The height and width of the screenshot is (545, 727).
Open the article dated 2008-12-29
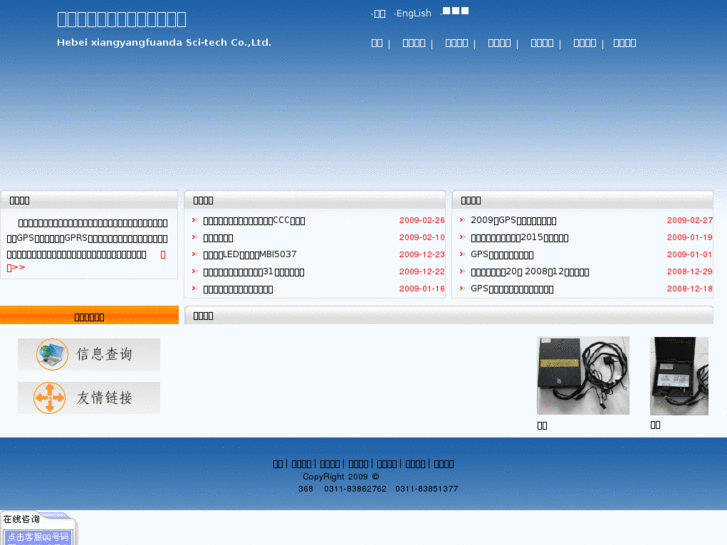(530, 272)
